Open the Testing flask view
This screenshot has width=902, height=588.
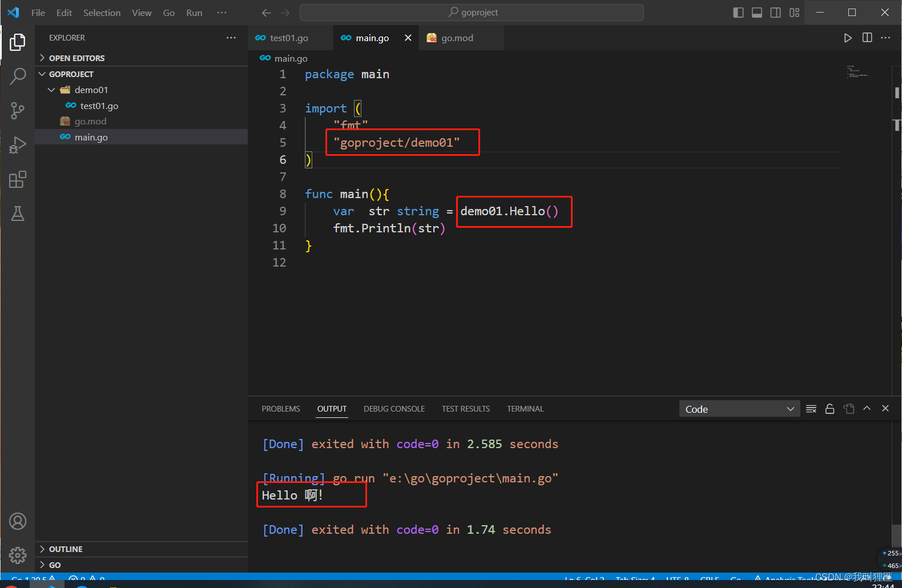pos(18,214)
